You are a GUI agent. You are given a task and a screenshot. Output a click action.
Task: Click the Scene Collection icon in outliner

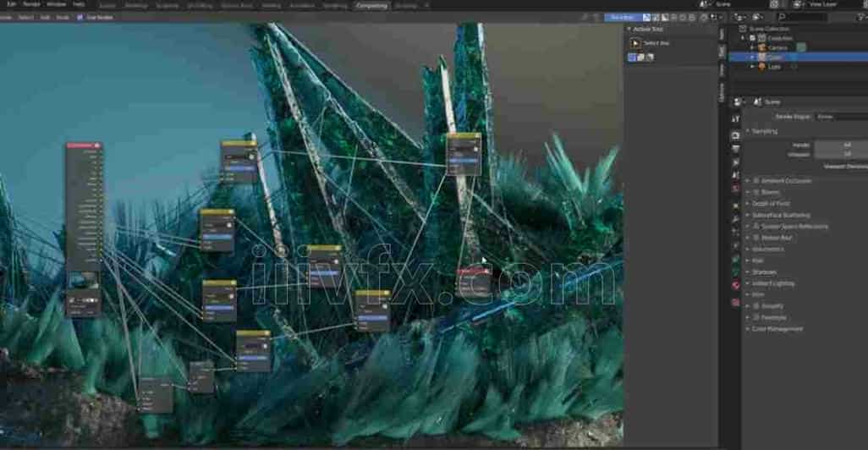[x=744, y=29]
